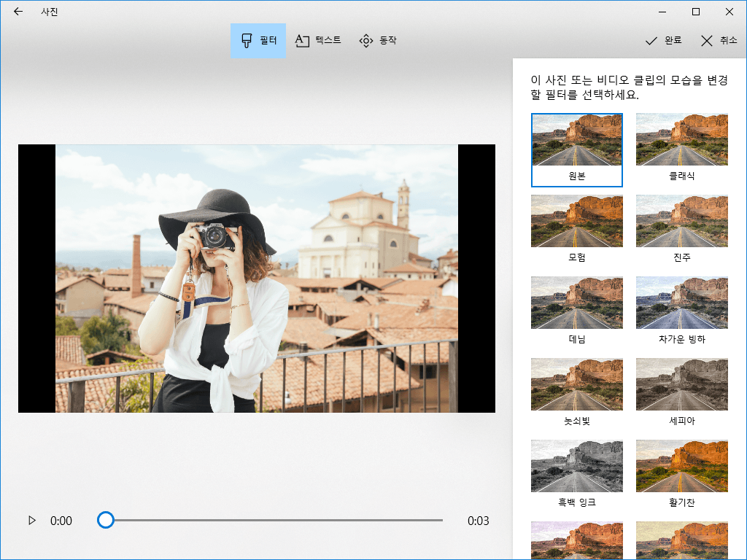This screenshot has width=747, height=560.
Task: Click 완료 to finish editing
Action: (663, 41)
